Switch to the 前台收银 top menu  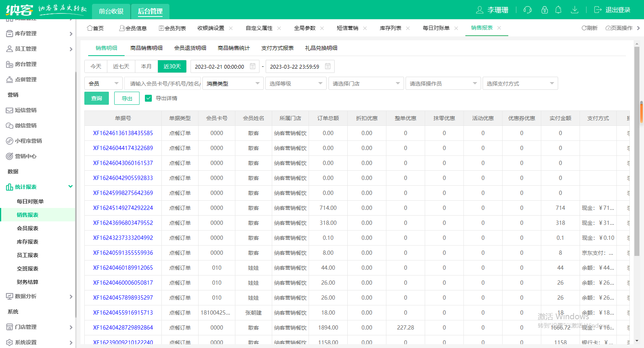coord(111,12)
